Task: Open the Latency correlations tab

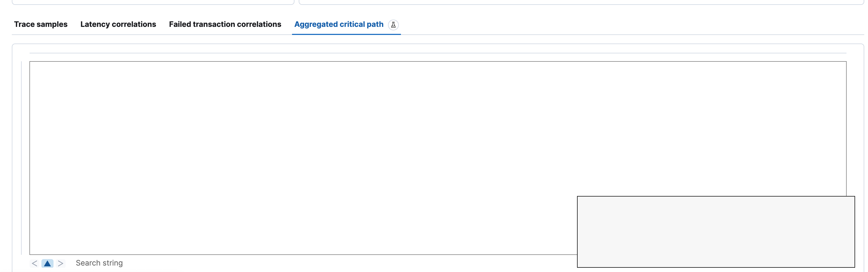Action: (x=118, y=24)
